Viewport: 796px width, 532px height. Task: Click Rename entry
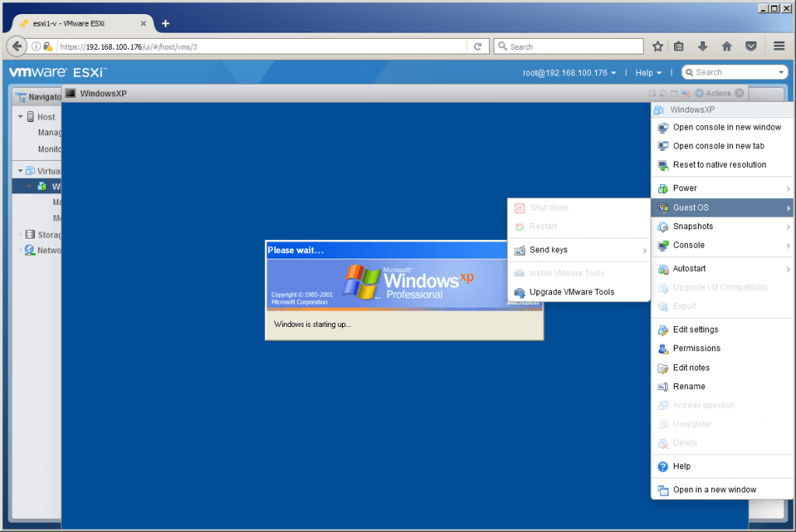(723, 387)
